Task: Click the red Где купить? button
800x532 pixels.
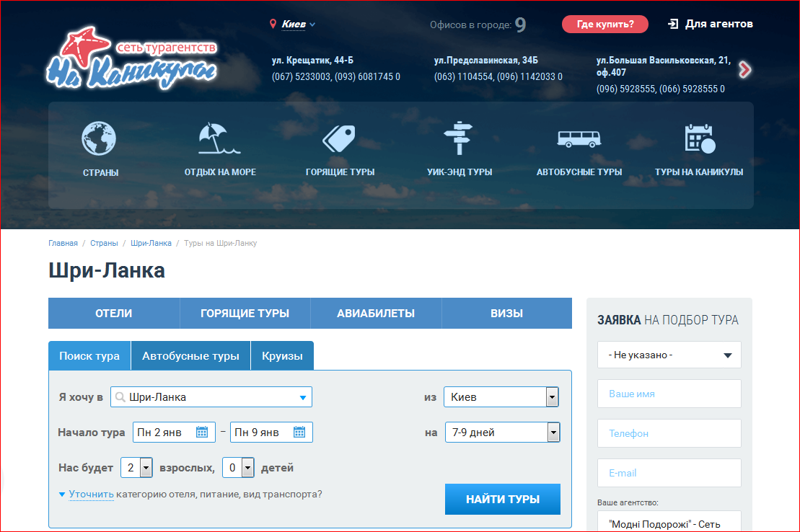Action: (605, 24)
